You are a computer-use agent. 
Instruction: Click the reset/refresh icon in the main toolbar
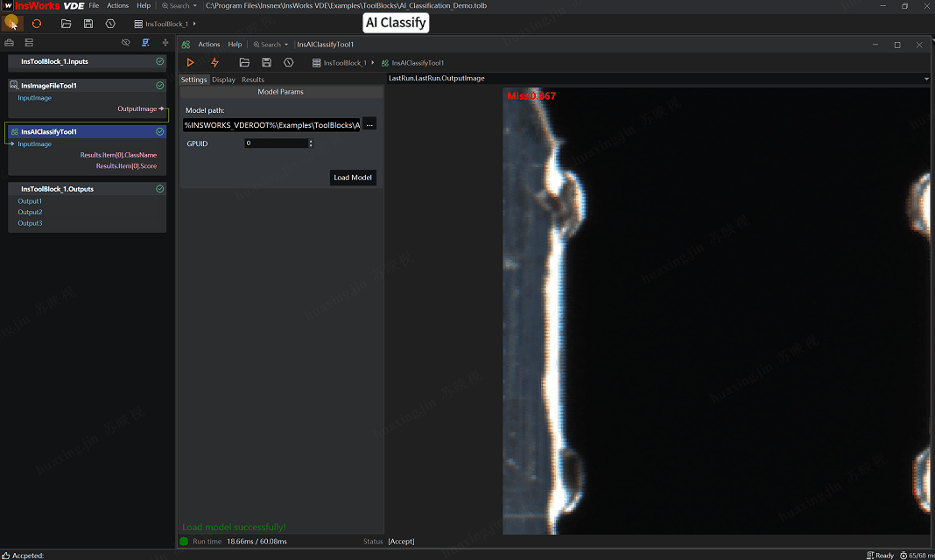click(37, 24)
